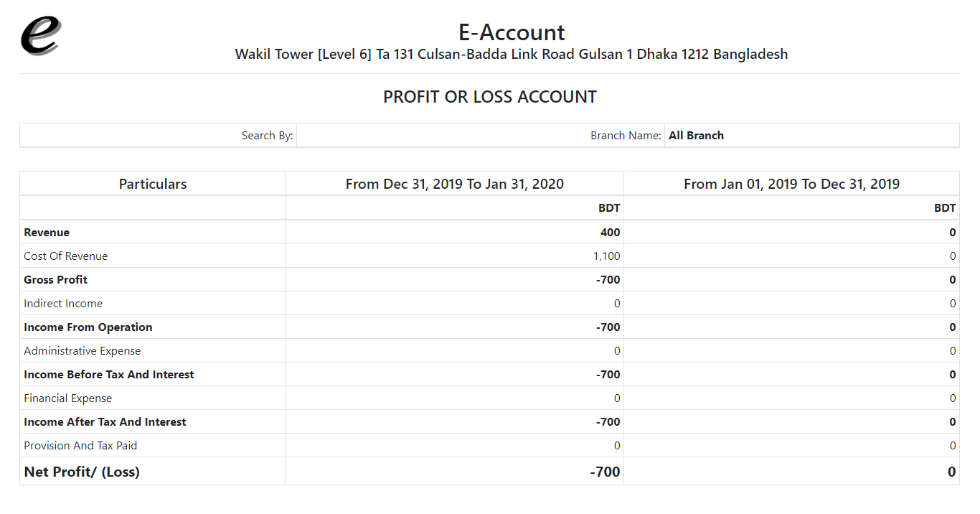Select the Provision And Tax Paid label
The image size is (980, 514).
[80, 446]
